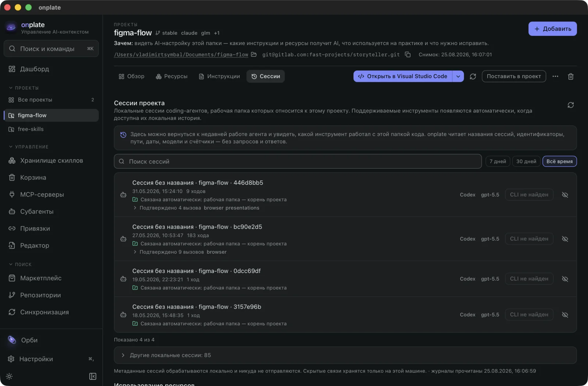
Task: Click the open folder icon next to path
Action: click(x=254, y=55)
